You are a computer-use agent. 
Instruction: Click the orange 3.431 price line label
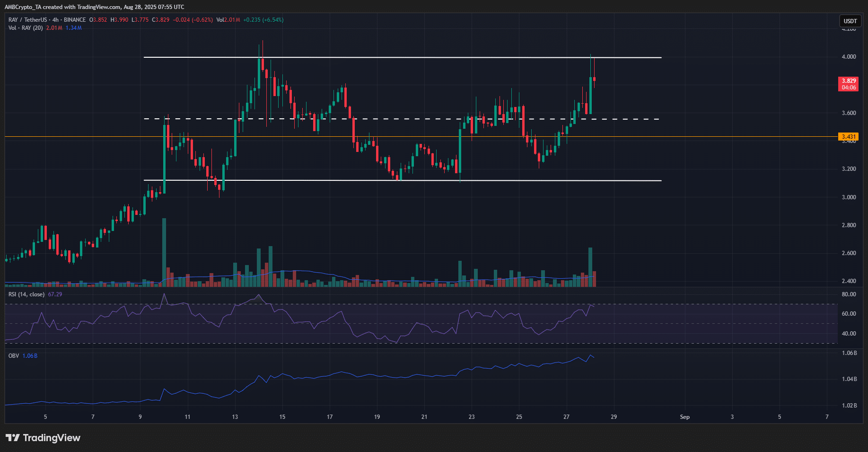point(849,137)
